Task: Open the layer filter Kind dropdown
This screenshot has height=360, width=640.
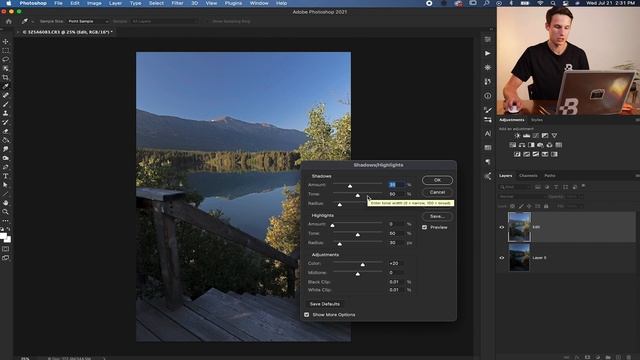Action: tap(515, 187)
